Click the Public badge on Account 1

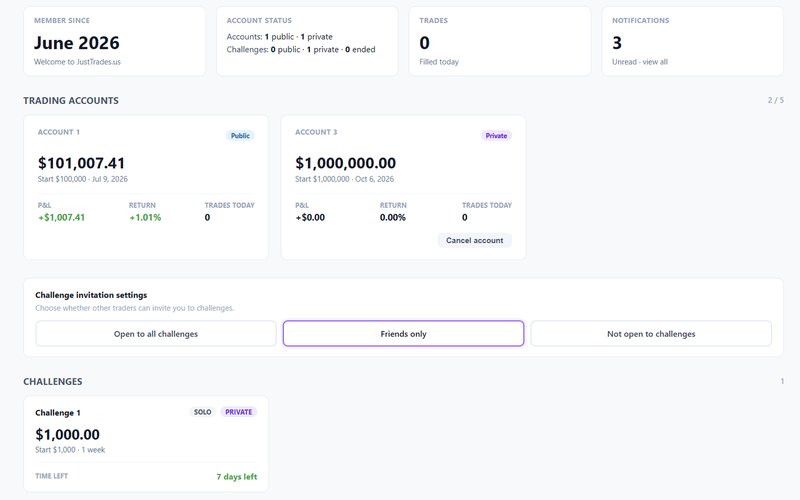(240, 136)
